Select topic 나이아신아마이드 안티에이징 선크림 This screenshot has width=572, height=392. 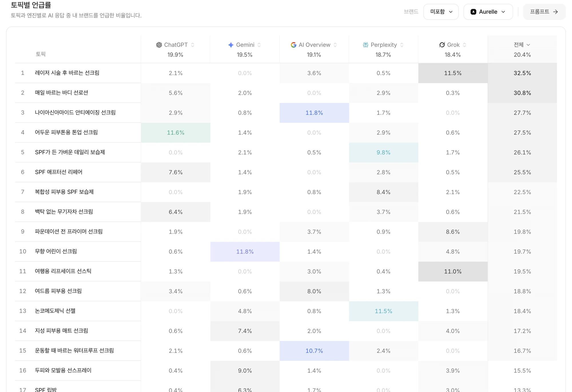[x=75, y=112]
